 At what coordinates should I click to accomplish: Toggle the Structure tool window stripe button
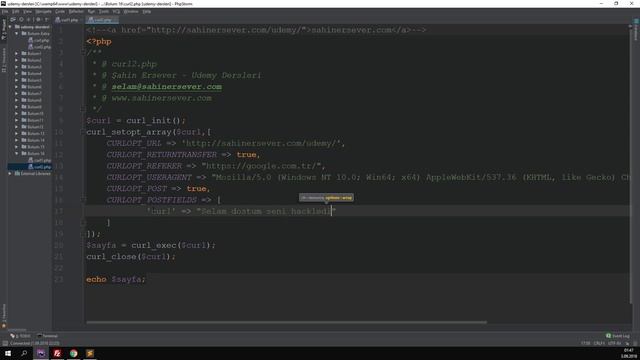(x=4, y=60)
